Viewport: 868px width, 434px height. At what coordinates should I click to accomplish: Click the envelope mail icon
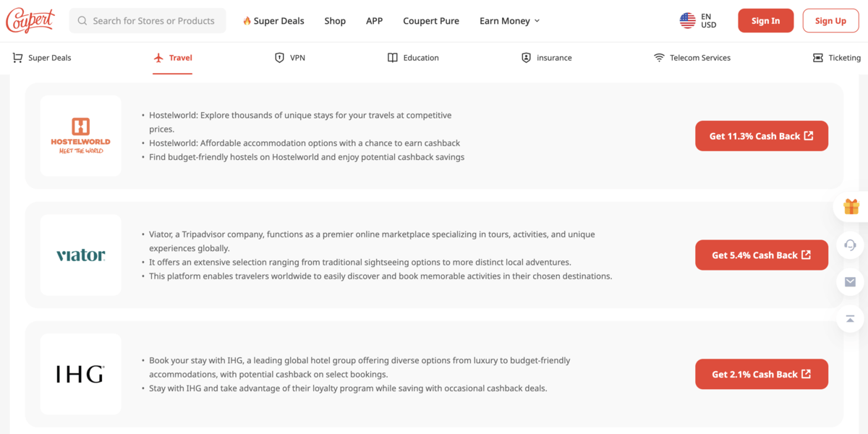(851, 282)
